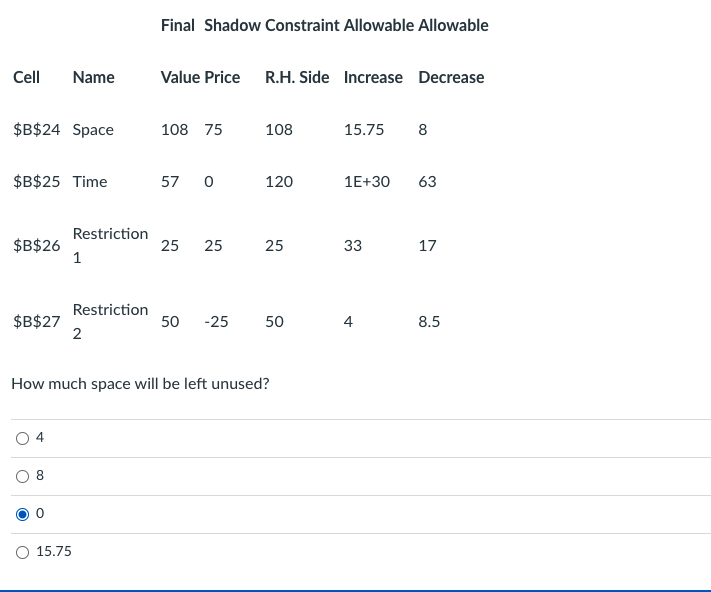This screenshot has width=711, height=592.
Task: Select the $B$26 cell reference
Action: [x=36, y=245]
